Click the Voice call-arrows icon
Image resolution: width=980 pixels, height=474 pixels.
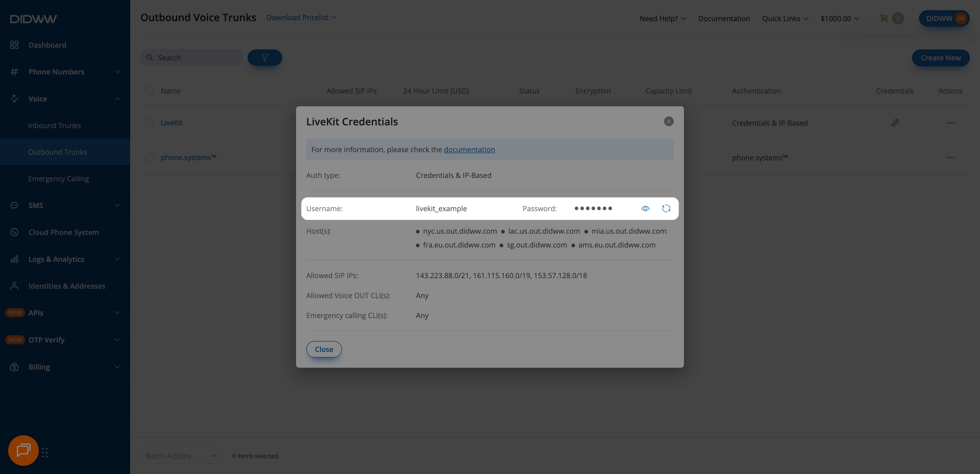(15, 98)
